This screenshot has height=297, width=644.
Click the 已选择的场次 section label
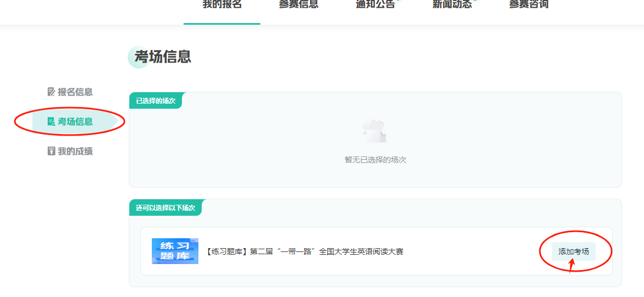(x=156, y=101)
